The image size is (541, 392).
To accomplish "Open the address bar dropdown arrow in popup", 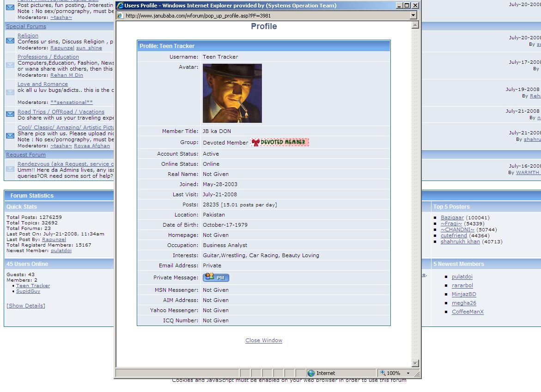I will click(413, 15).
